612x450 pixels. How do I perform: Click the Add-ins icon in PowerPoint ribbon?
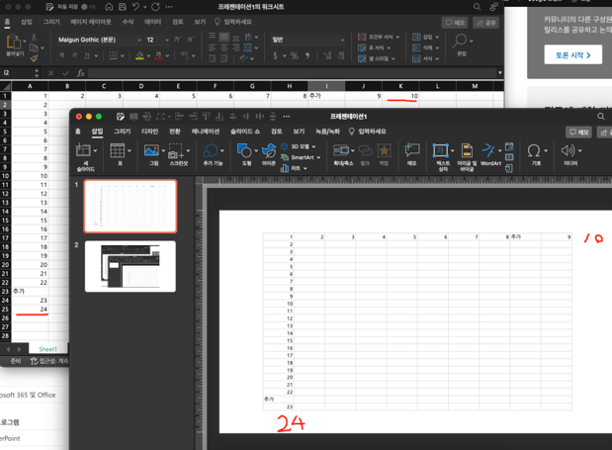pos(211,150)
